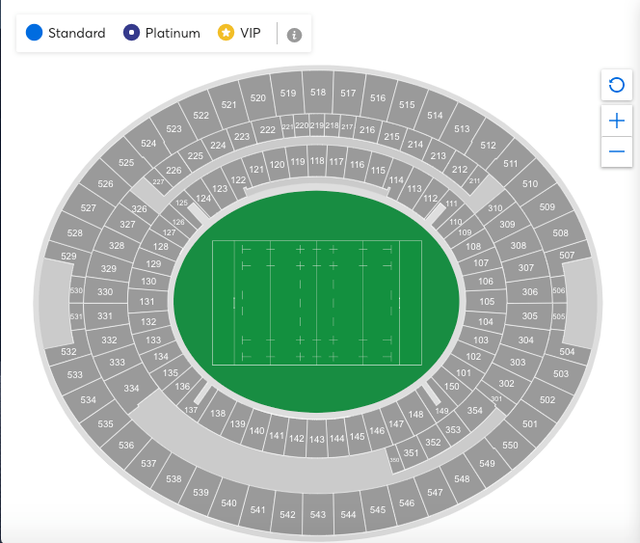Select the Standard ticket label
The image size is (640, 543).
click(77, 33)
